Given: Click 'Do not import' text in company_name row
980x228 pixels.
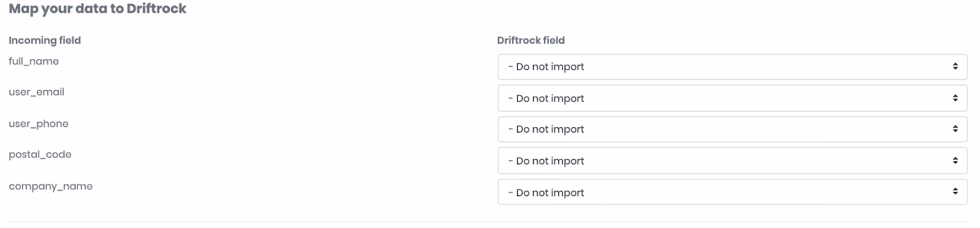Looking at the screenshot, I should (x=550, y=193).
